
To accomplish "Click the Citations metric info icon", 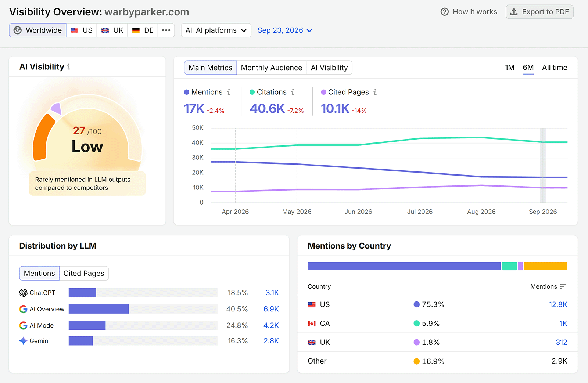I will tap(293, 92).
